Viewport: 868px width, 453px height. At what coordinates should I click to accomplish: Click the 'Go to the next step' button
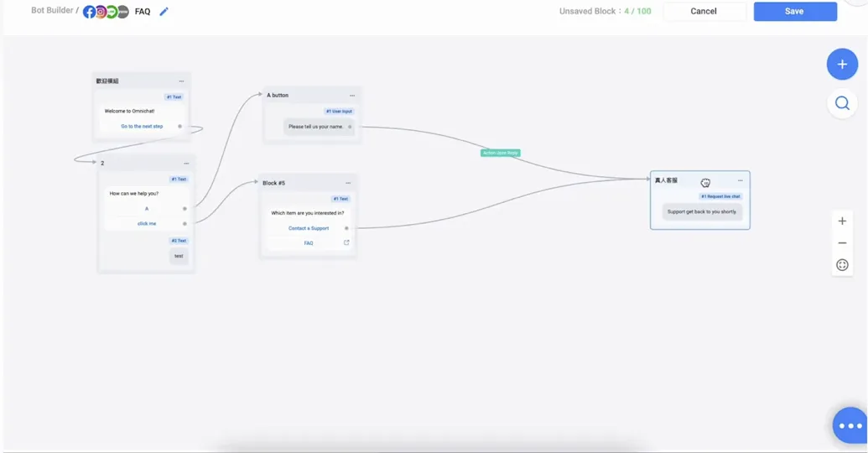142,127
